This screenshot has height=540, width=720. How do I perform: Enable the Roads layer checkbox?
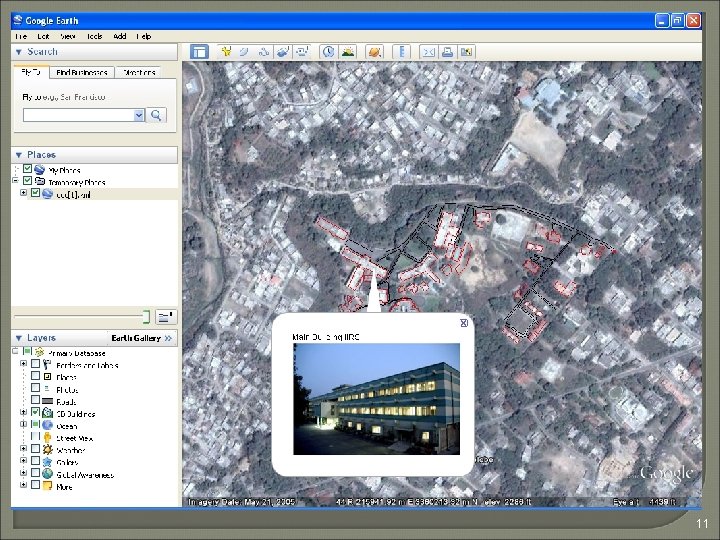[x=35, y=400]
